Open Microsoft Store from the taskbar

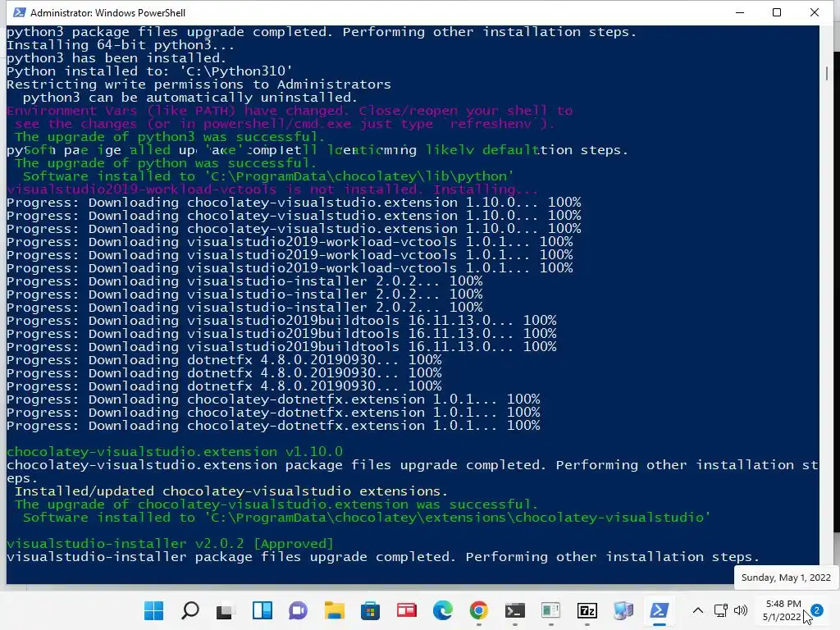point(370,610)
